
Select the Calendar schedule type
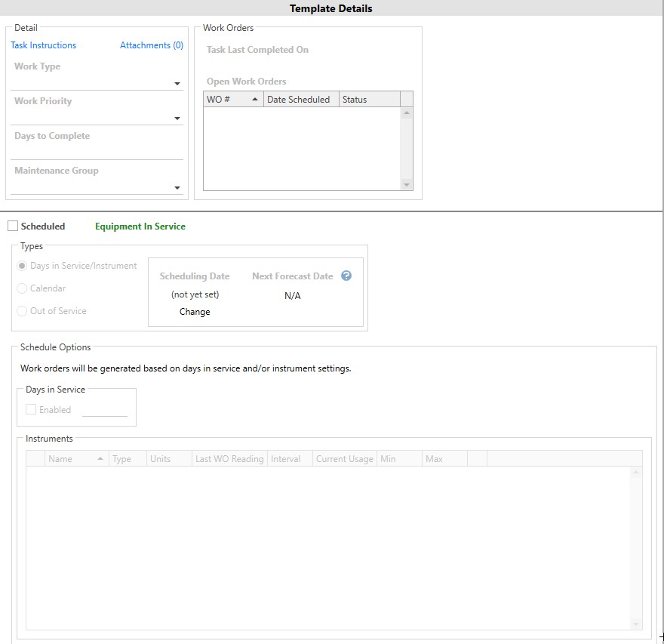click(22, 288)
